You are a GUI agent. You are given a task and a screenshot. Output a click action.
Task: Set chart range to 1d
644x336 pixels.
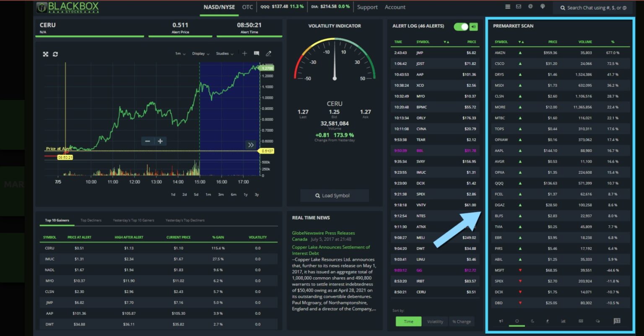[x=173, y=195]
